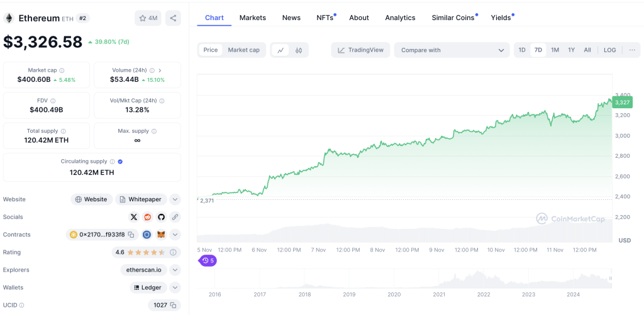Select the candlestick chart type
The image size is (644, 315).
pos(299,50)
